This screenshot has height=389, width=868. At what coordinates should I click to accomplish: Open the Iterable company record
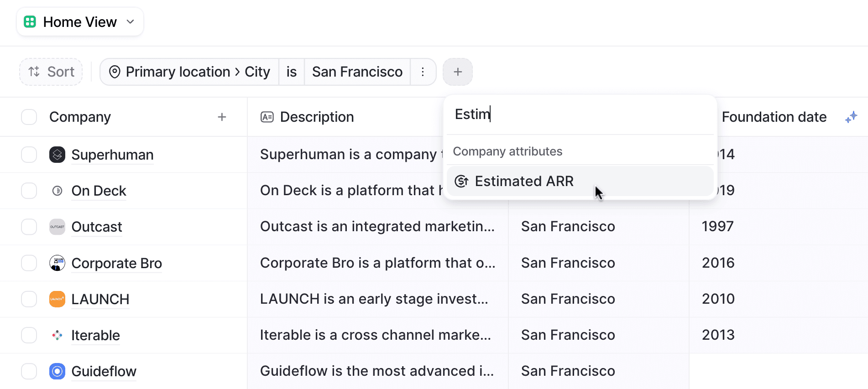click(95, 335)
